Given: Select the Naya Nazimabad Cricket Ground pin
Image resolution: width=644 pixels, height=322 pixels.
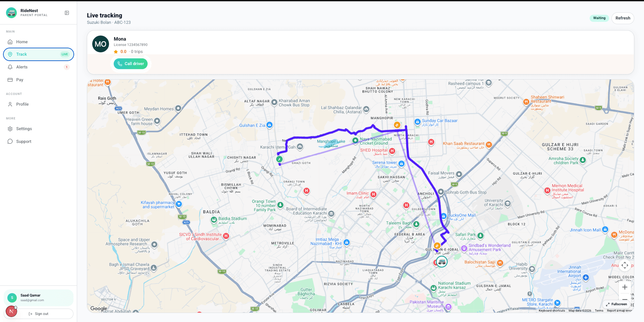Looking at the screenshot, I should pyautogui.click(x=355, y=141).
